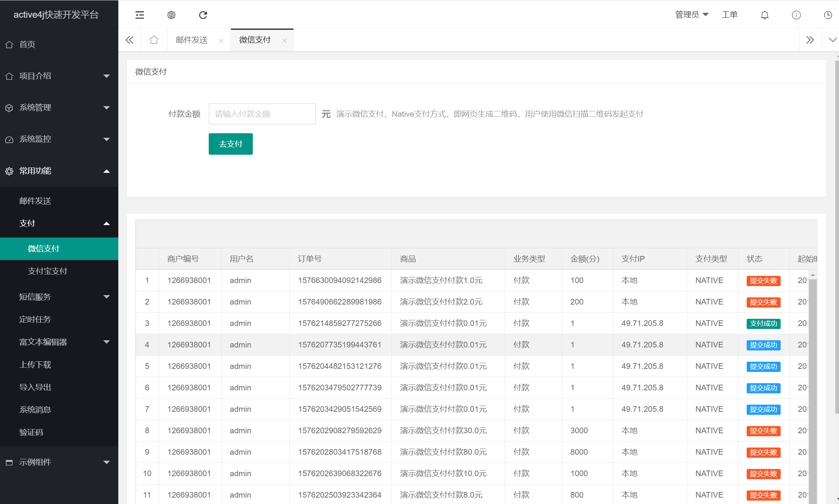Click the 去支付 button

point(231,144)
